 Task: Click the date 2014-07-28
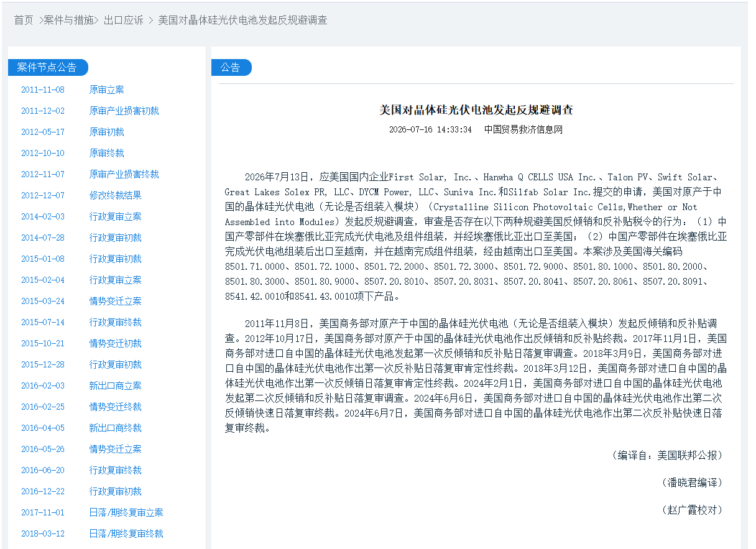43,238
